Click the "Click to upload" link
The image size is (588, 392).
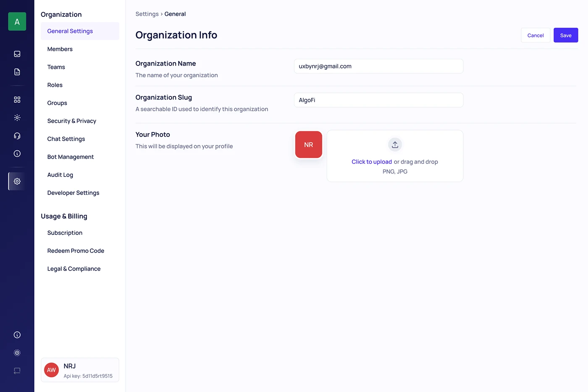click(372, 162)
